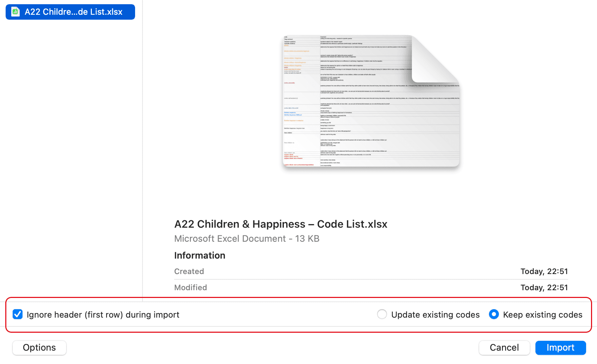
Task: Select the Keep existing codes option
Action: point(494,314)
